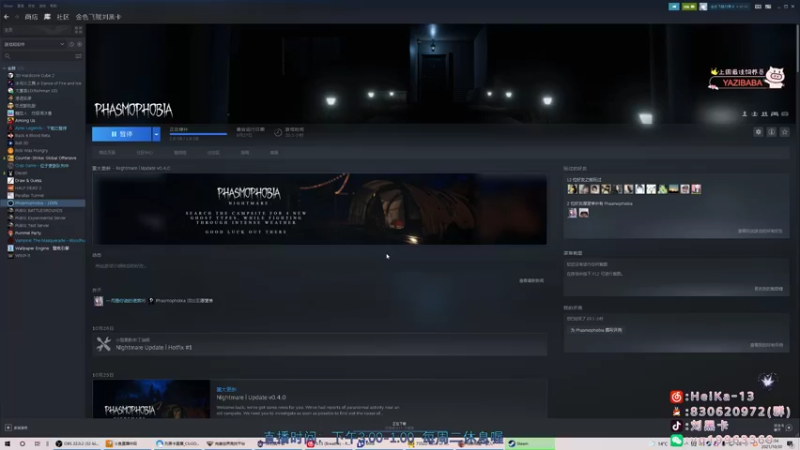Screen dimensions: 800x450
Task: Click the Cortana search circle on taskbar
Action: point(22,444)
